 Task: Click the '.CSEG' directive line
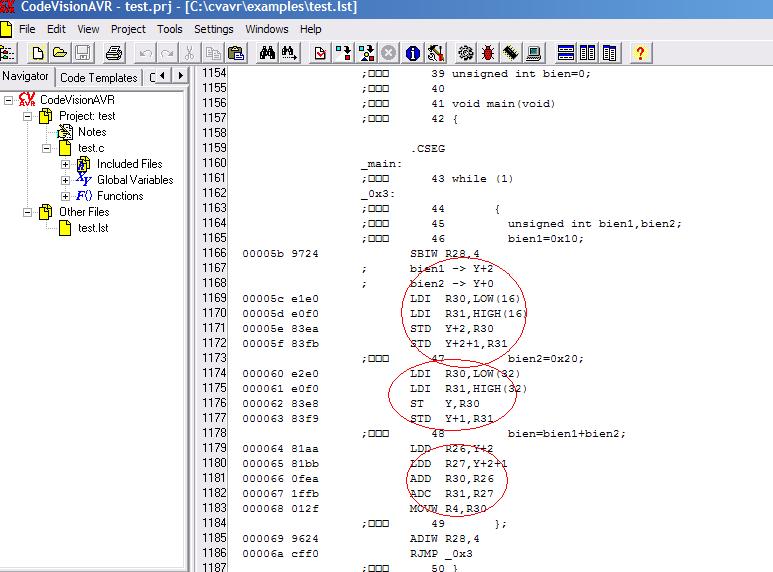428,148
